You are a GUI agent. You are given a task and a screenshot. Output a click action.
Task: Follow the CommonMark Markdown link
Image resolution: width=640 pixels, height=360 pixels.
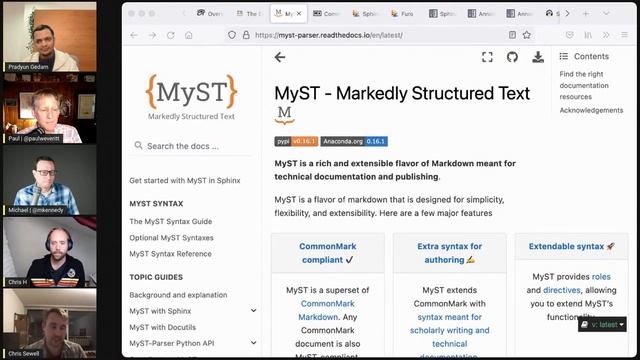327,310
